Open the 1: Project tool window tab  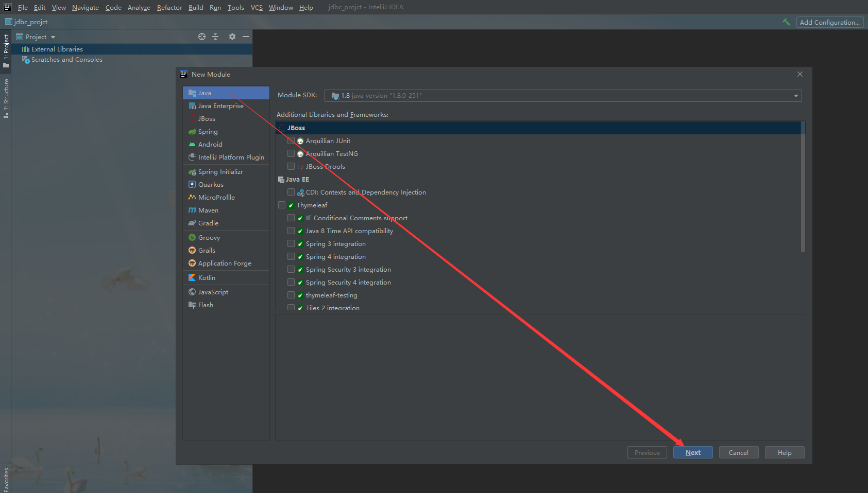pos(6,50)
